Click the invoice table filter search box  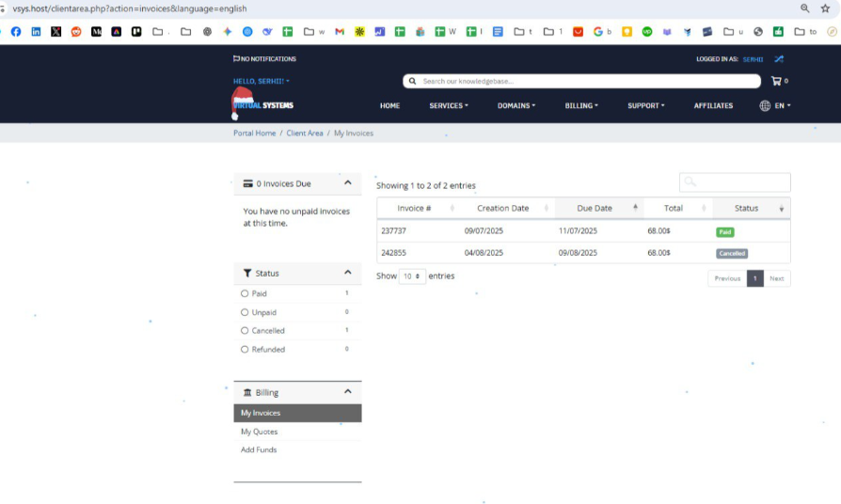tap(735, 182)
